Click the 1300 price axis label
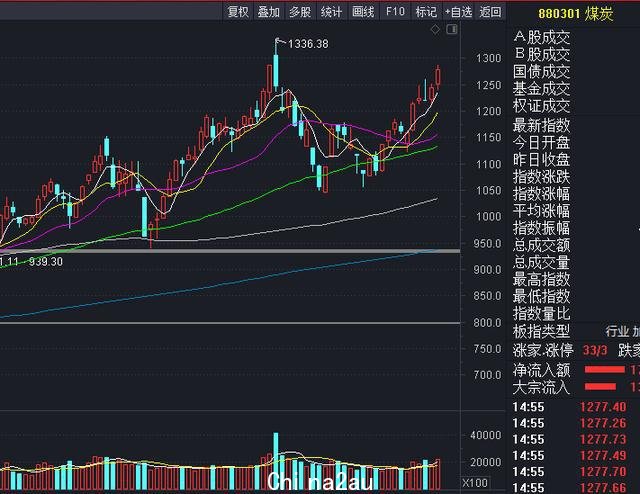 (489, 58)
